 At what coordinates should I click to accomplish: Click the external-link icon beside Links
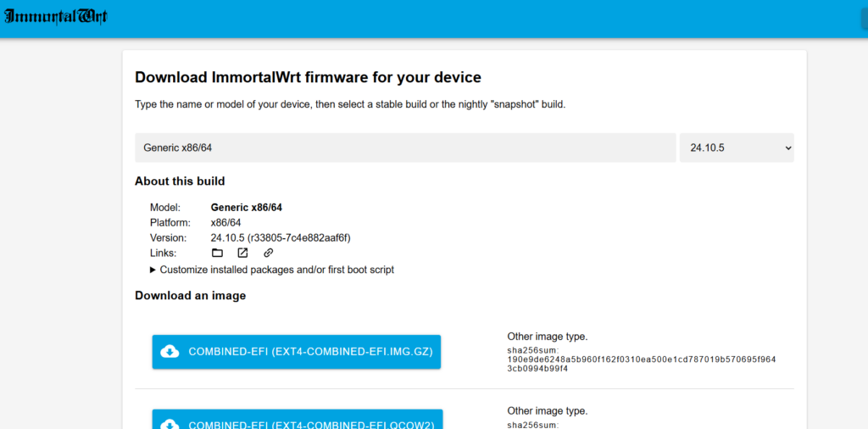click(x=242, y=253)
